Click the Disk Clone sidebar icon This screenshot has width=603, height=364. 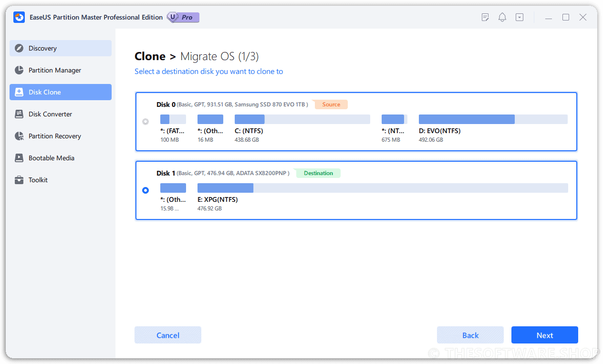pyautogui.click(x=19, y=92)
